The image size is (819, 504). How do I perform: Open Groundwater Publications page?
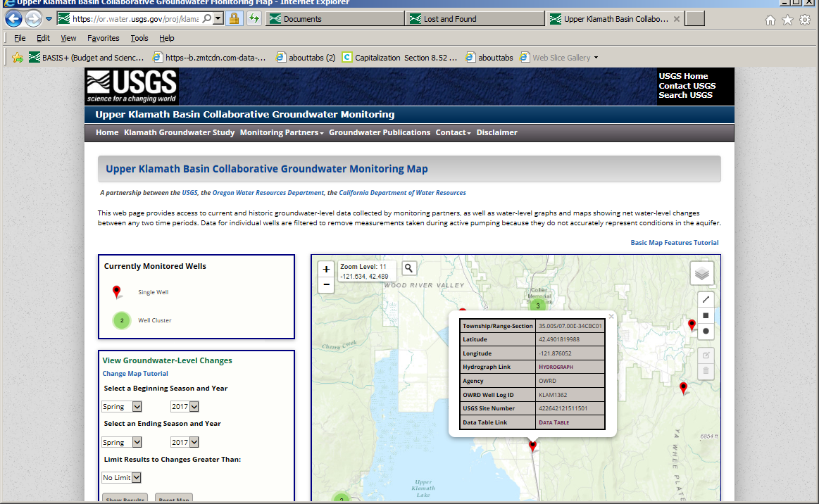[x=380, y=132]
